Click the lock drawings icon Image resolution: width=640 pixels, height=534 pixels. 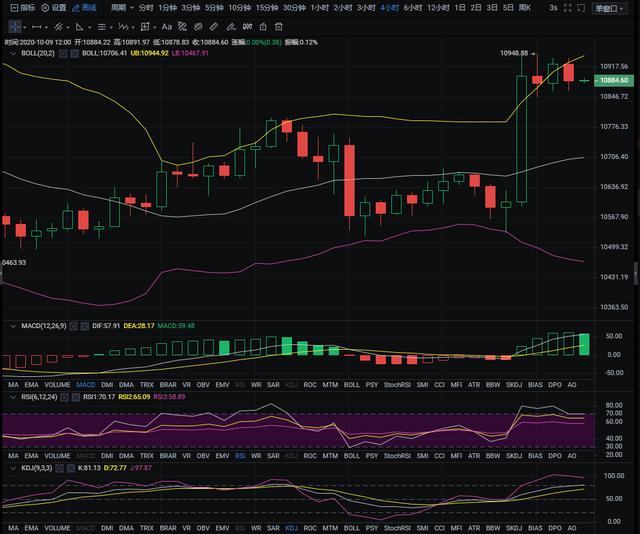point(263,27)
